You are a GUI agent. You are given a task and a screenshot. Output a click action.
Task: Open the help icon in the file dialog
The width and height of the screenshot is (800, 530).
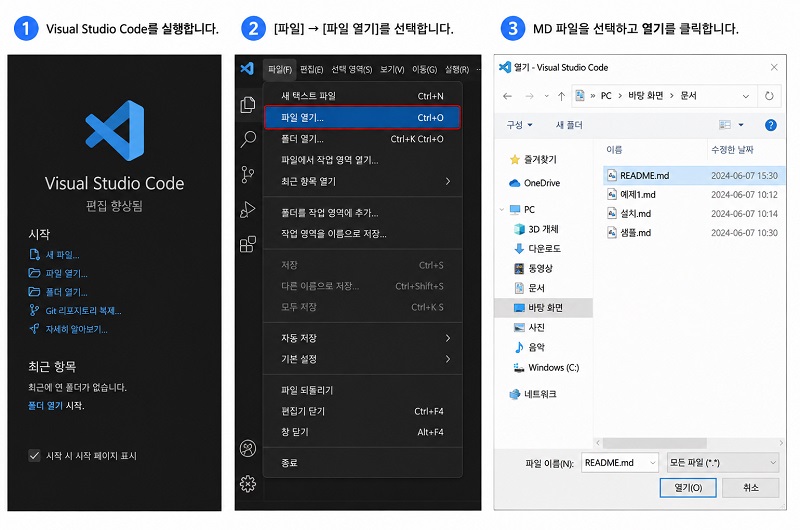pos(770,125)
